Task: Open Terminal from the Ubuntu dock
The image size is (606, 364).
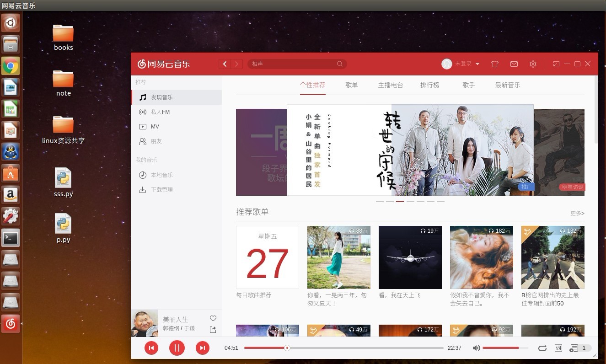Action: (11, 238)
